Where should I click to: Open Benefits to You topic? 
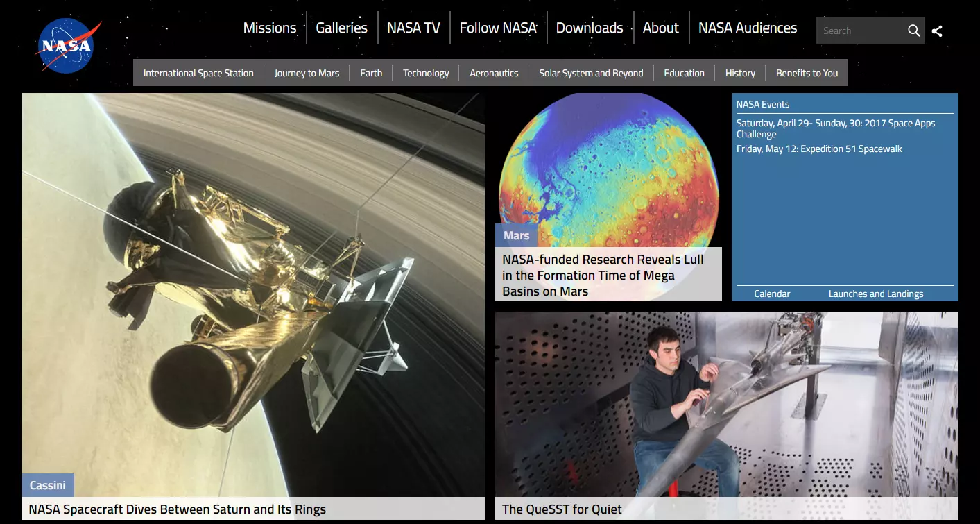click(807, 73)
